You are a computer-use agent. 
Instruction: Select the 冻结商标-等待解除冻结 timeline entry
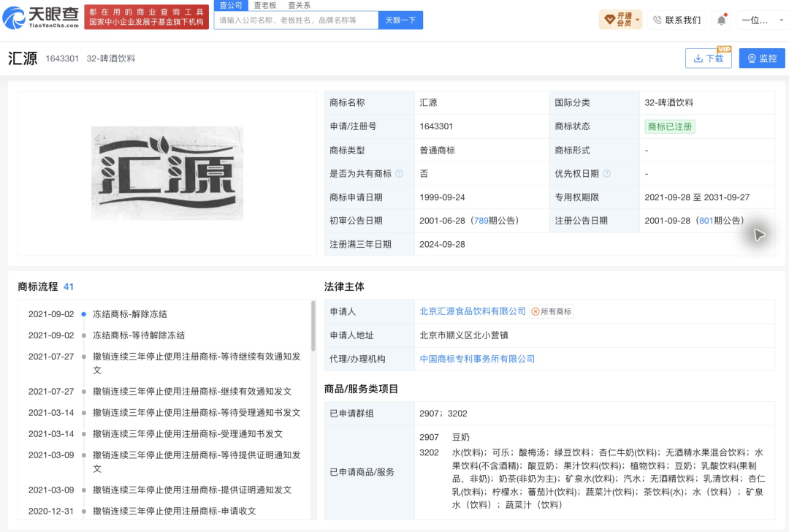tap(138, 335)
